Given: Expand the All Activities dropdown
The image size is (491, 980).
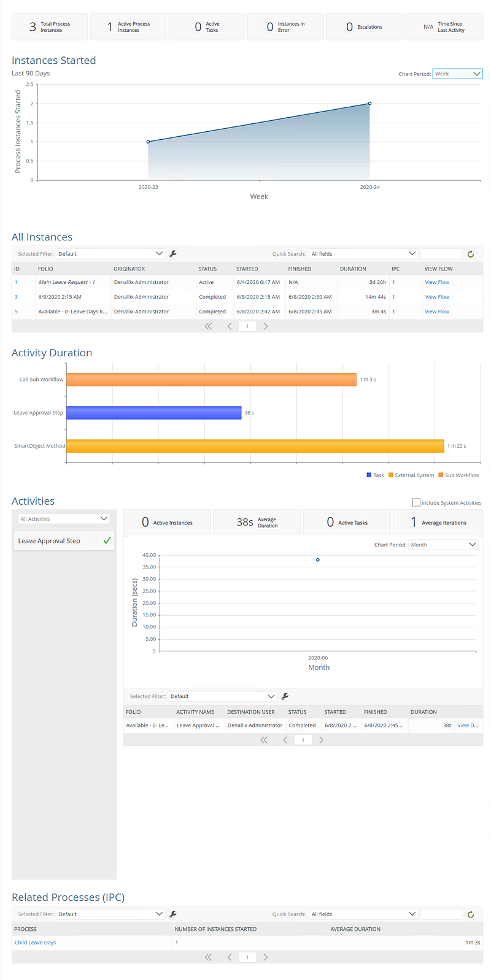Looking at the screenshot, I should [x=64, y=519].
